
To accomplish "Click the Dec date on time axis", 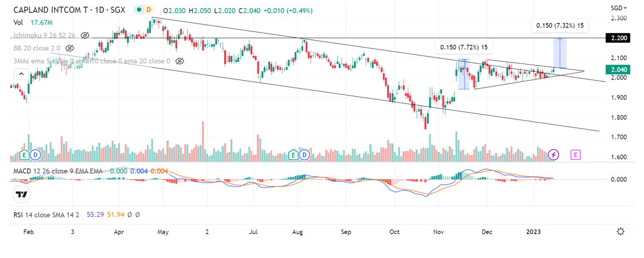I will click(x=487, y=232).
